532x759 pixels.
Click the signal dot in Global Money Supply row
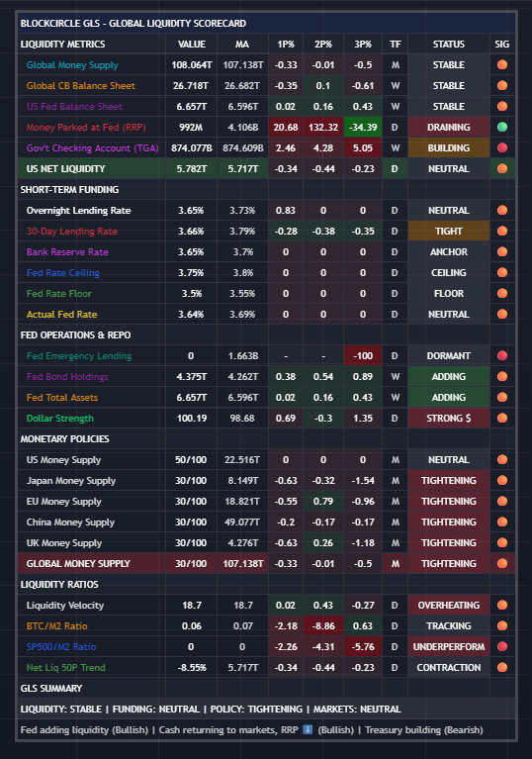pos(502,65)
